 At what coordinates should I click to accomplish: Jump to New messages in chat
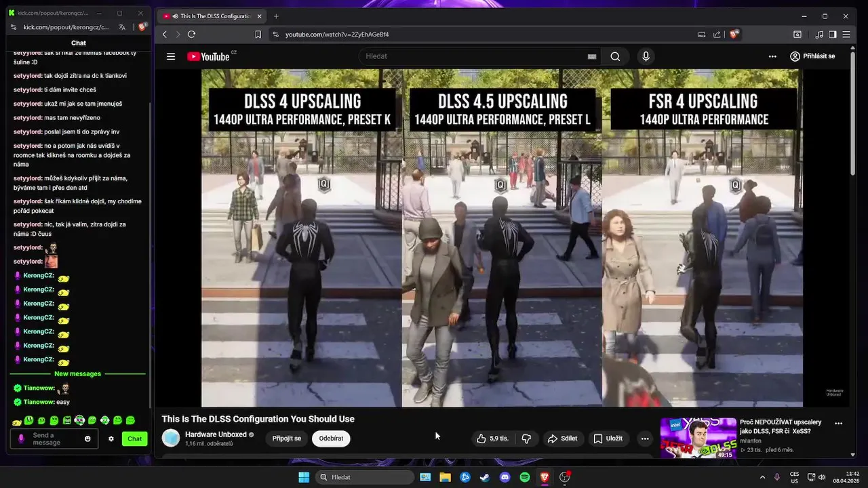click(x=78, y=373)
